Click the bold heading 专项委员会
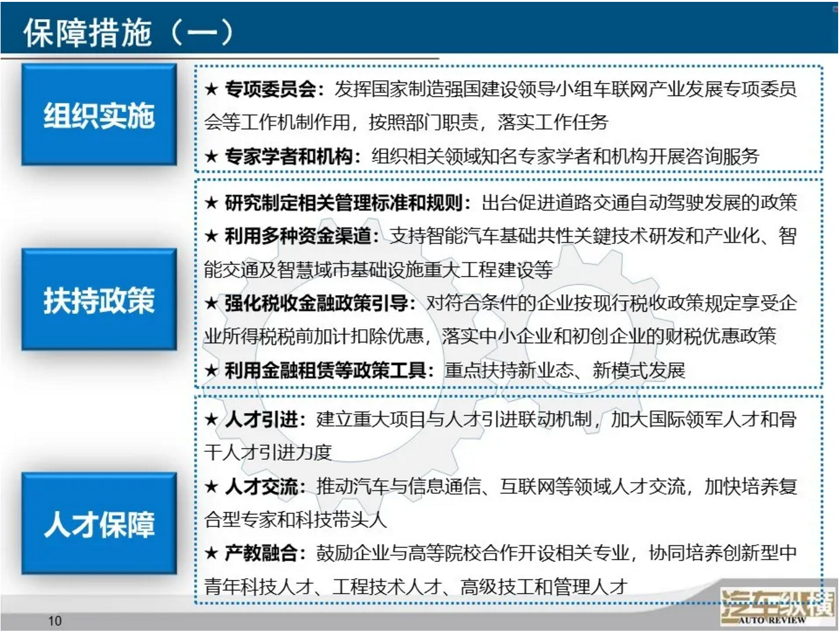This screenshot has height=632, width=840. coord(270,89)
